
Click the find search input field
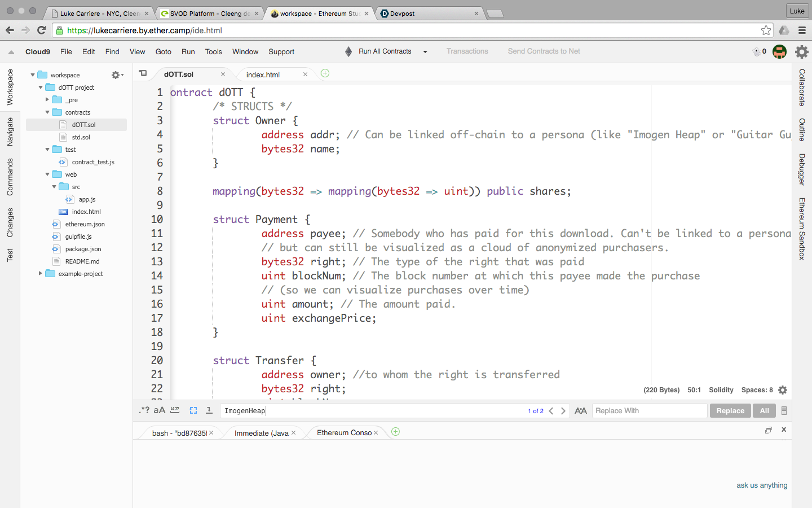372,411
